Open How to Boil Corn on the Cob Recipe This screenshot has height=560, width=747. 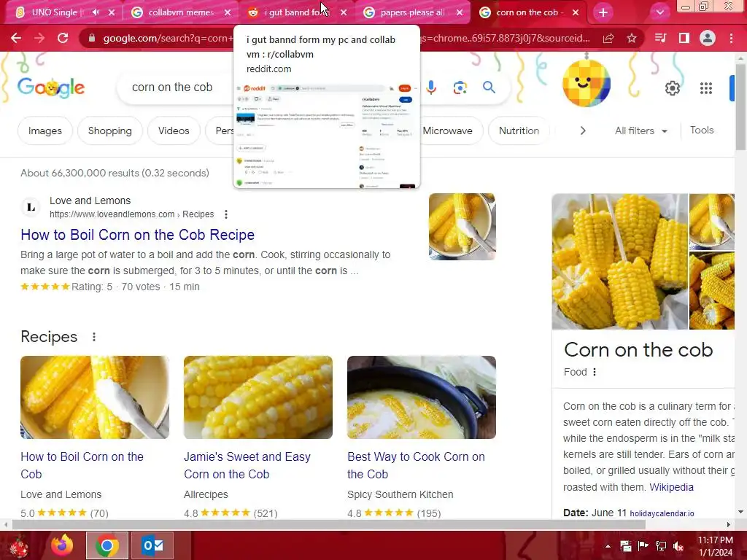tap(137, 235)
